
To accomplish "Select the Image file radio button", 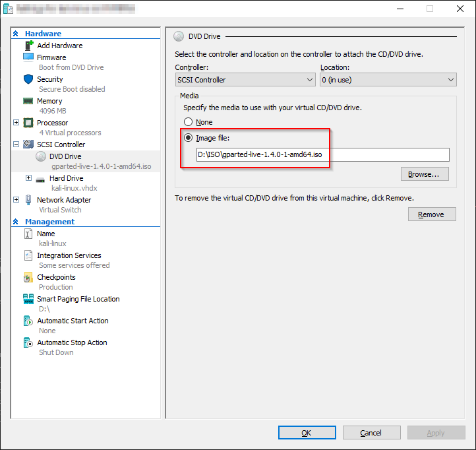I will pyautogui.click(x=189, y=138).
